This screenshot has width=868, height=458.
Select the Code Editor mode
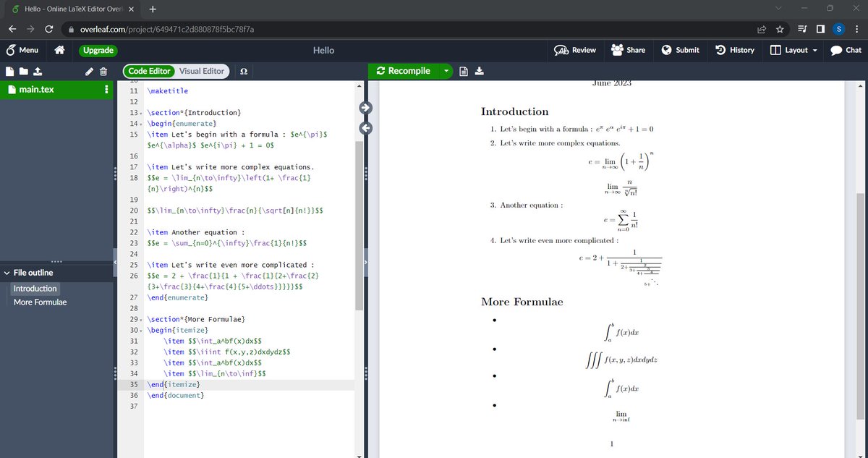[148, 71]
